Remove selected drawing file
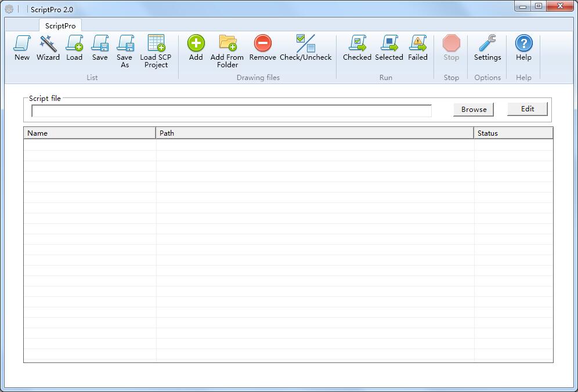Image resolution: width=578 pixels, height=392 pixels. [x=262, y=48]
